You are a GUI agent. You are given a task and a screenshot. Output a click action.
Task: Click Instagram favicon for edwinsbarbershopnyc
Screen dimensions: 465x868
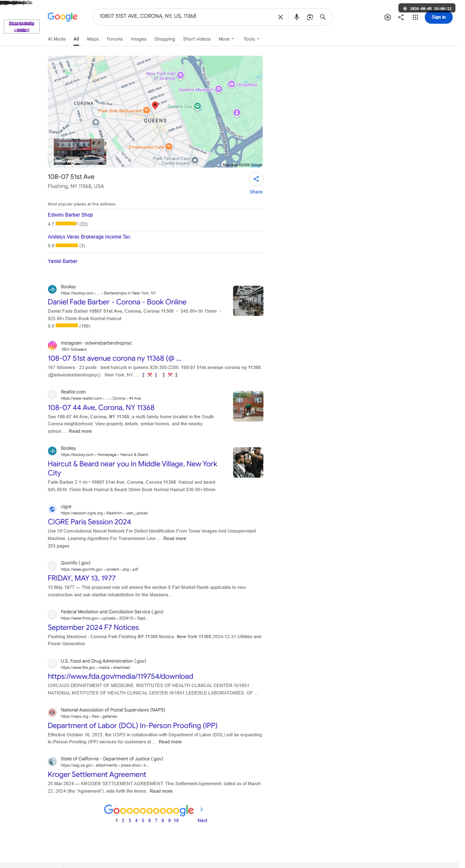click(x=52, y=346)
